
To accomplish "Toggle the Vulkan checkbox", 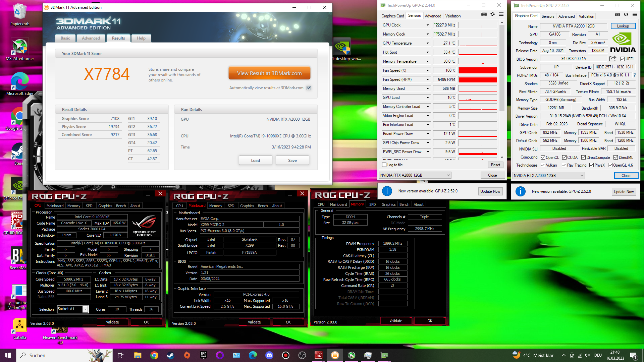I will 543,165.
